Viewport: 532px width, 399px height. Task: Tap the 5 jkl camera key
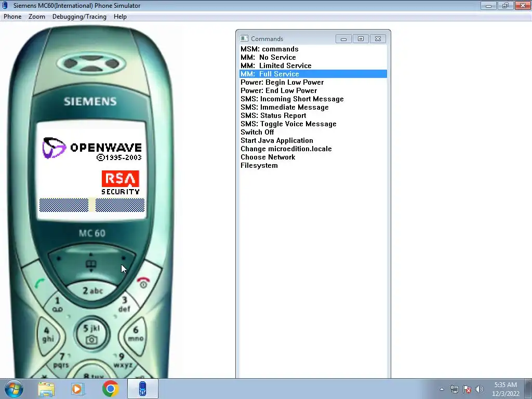pyautogui.click(x=91, y=334)
